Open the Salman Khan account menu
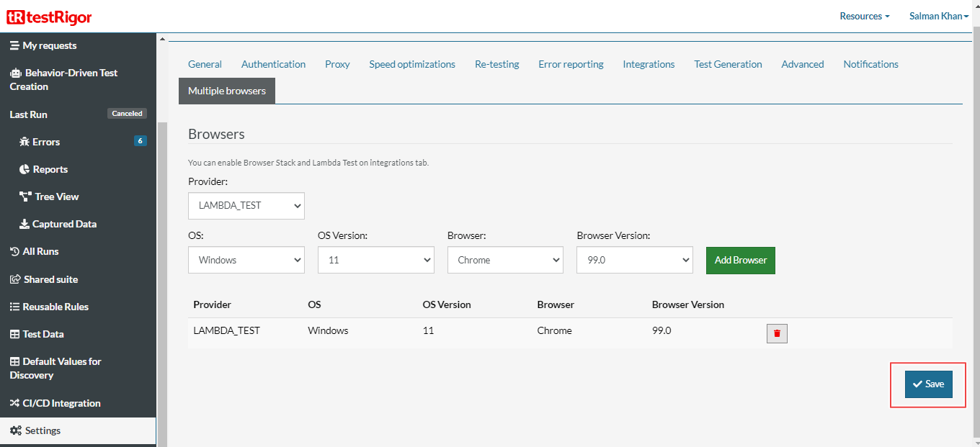980x447 pixels. 938,16
